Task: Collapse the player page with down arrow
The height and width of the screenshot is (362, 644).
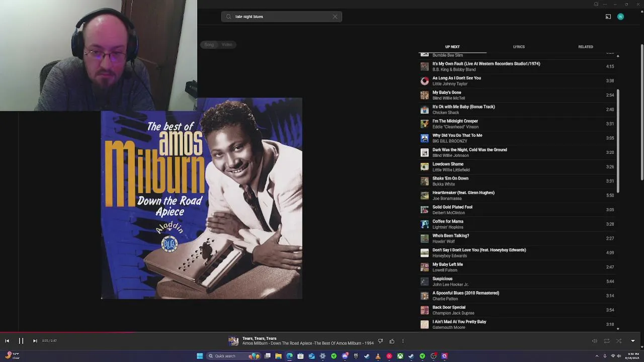Action: pyautogui.click(x=633, y=341)
